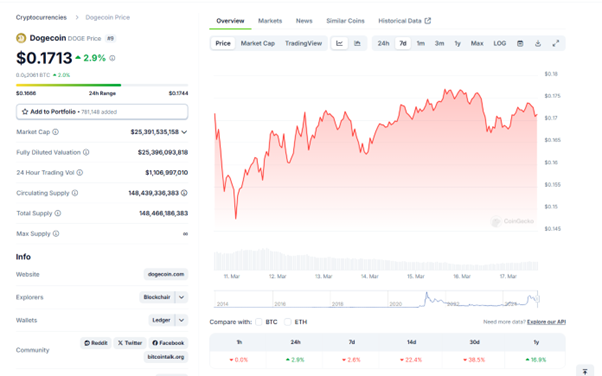Click info icon beside Circulating Supply
Viewport: 602px width, 376px height.
click(x=75, y=193)
